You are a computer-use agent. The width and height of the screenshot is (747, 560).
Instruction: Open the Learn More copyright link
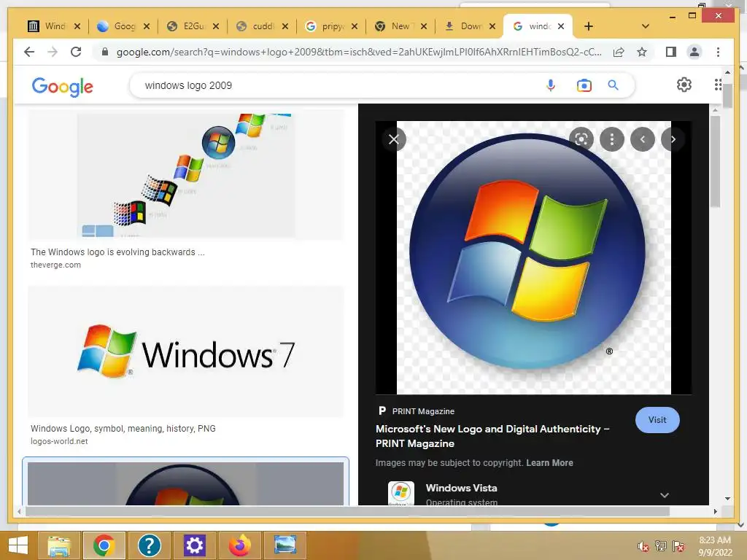pyautogui.click(x=549, y=463)
